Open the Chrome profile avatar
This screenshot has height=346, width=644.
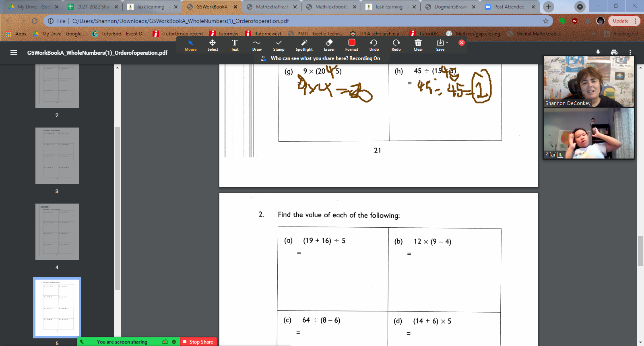click(601, 21)
